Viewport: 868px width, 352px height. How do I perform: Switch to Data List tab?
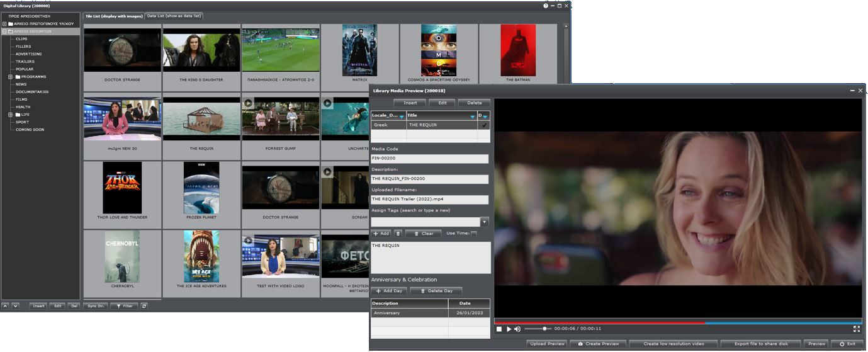pyautogui.click(x=174, y=16)
